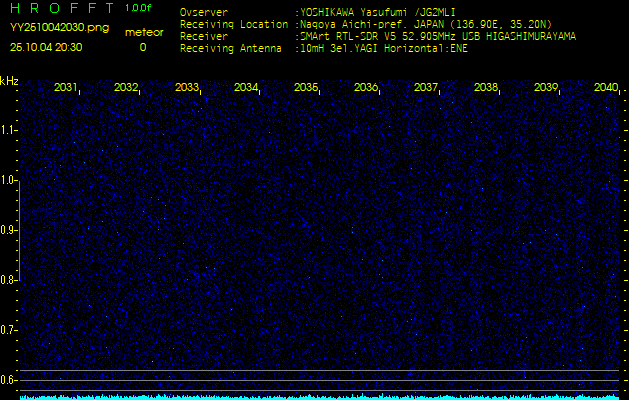The image size is (629, 400).
Task: Select the 0.9 frequency axis label
Action: click(9, 230)
